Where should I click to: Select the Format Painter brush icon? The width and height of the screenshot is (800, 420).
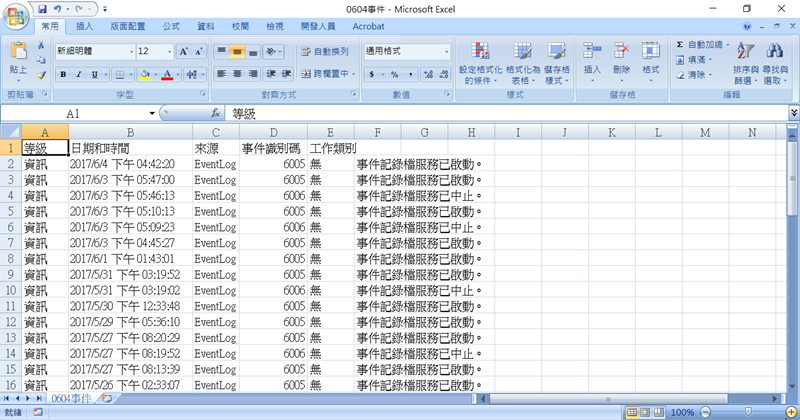(x=41, y=75)
